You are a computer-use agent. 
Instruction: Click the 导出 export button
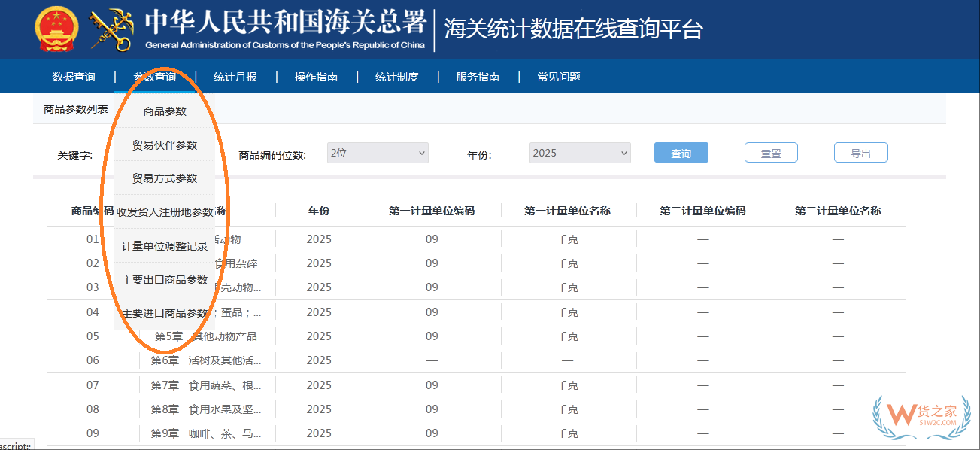click(860, 152)
